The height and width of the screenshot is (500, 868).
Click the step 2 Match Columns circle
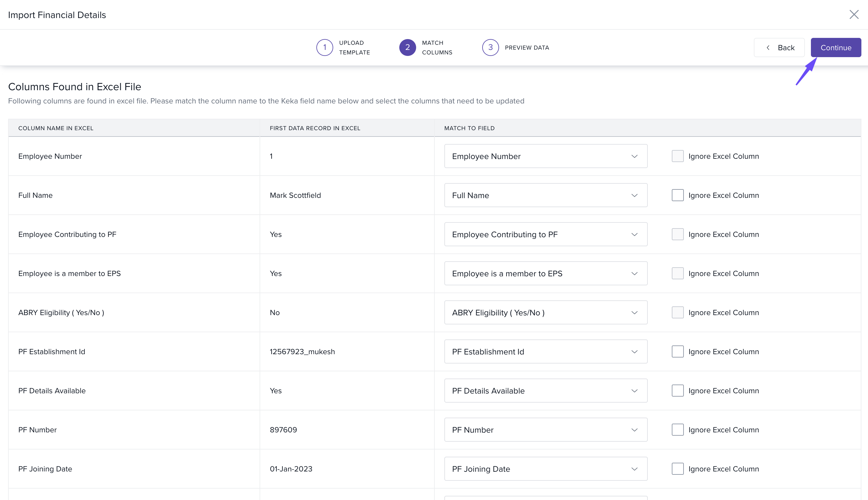point(407,48)
